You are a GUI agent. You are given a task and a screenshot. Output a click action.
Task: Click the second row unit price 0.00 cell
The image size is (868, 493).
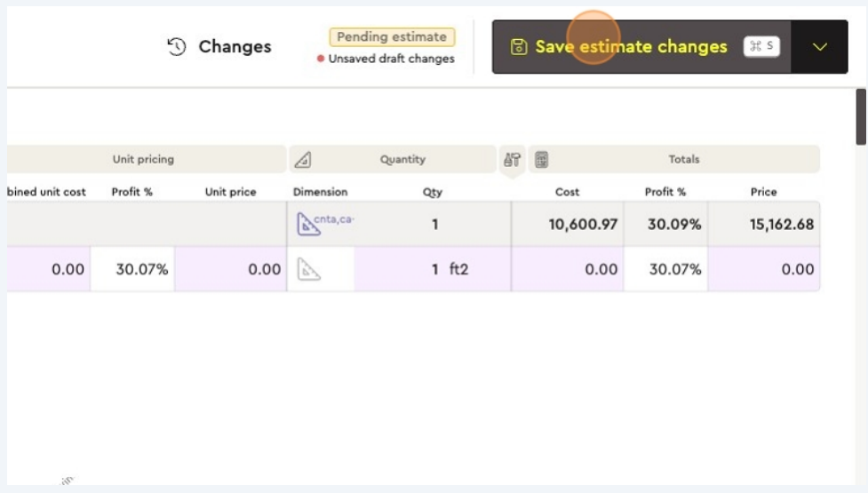point(231,269)
